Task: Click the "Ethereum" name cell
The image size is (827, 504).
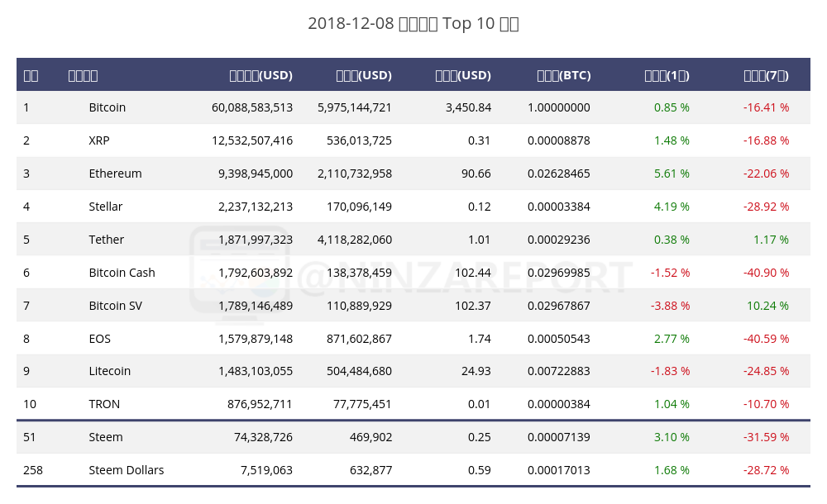Action: coord(115,174)
